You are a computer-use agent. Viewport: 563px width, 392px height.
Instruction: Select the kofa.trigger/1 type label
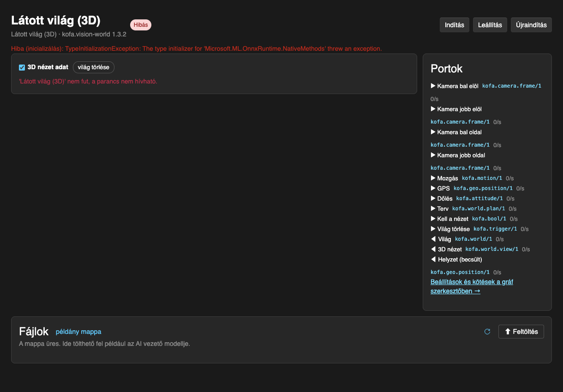pyautogui.click(x=495, y=229)
